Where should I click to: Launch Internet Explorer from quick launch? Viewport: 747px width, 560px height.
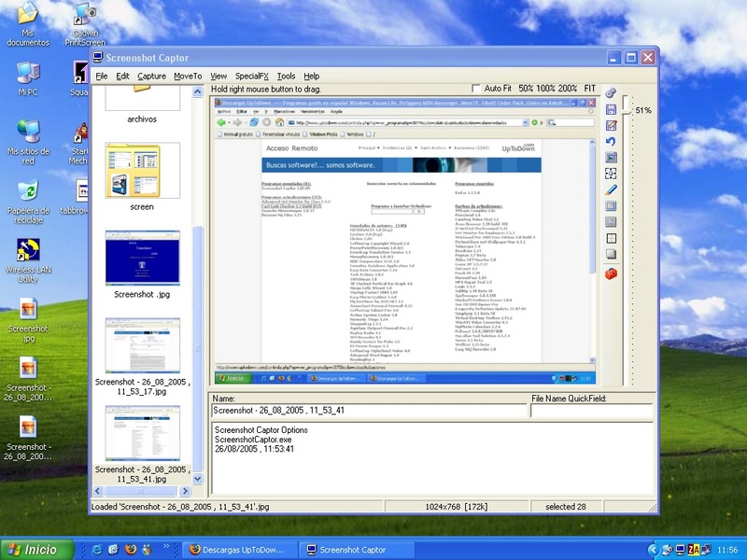[x=97, y=550]
